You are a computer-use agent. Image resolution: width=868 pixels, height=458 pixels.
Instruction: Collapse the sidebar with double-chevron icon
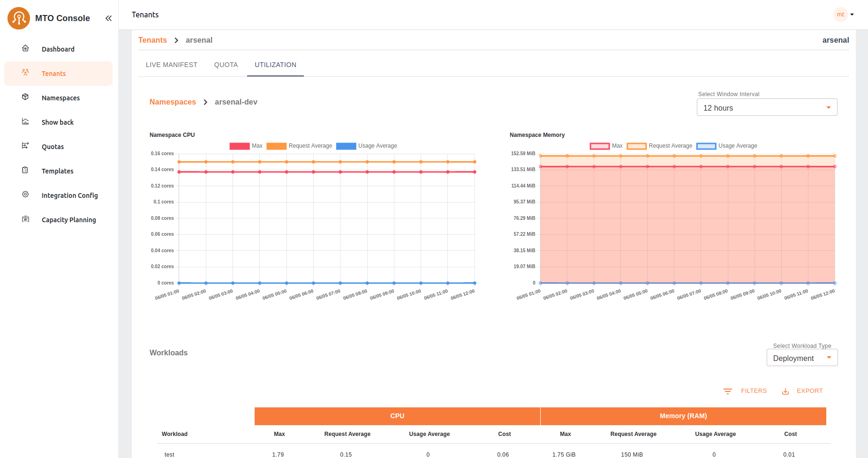(x=108, y=18)
